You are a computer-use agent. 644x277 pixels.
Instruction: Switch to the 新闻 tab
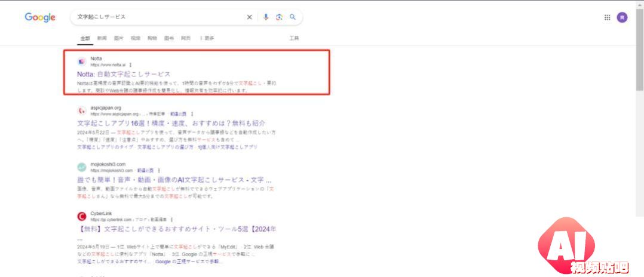[102, 38]
